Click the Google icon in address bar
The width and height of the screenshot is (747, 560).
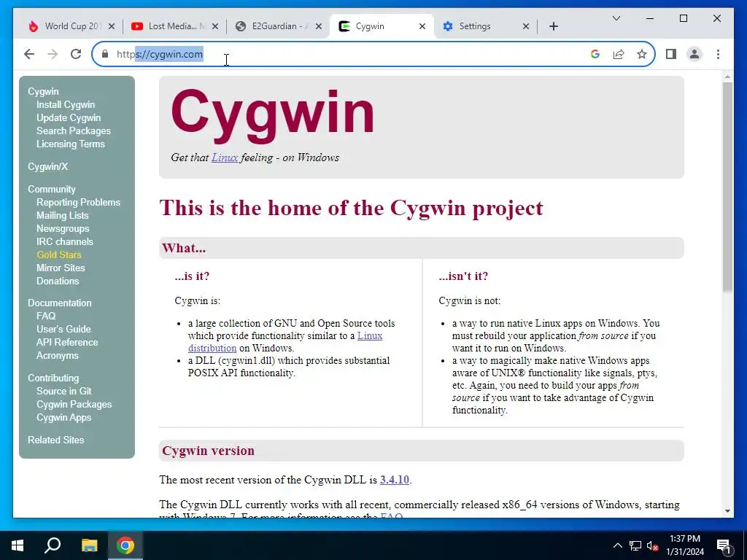click(x=595, y=54)
